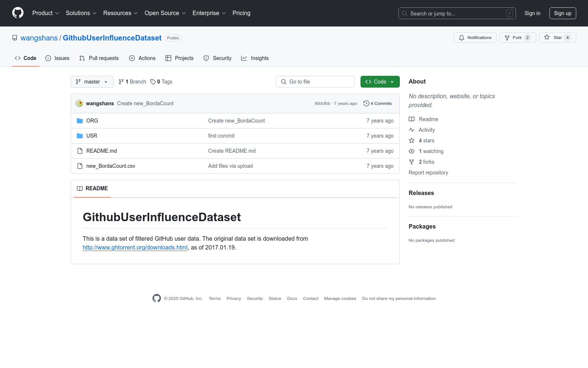This screenshot has height=368, width=588.
Task: Open commit hash 90dcfbb
Action: (x=322, y=103)
